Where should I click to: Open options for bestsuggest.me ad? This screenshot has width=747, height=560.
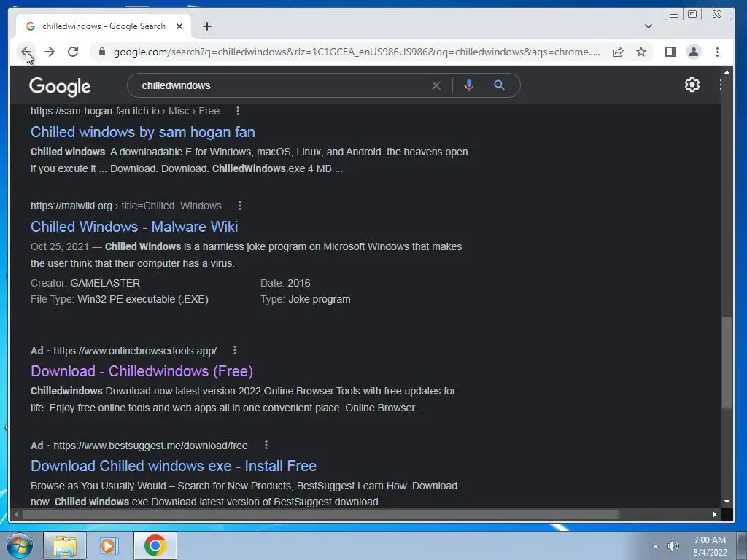point(266,446)
